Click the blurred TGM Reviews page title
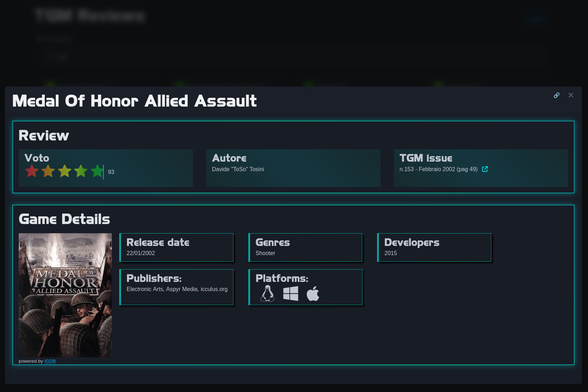The image size is (588, 392). (x=89, y=16)
